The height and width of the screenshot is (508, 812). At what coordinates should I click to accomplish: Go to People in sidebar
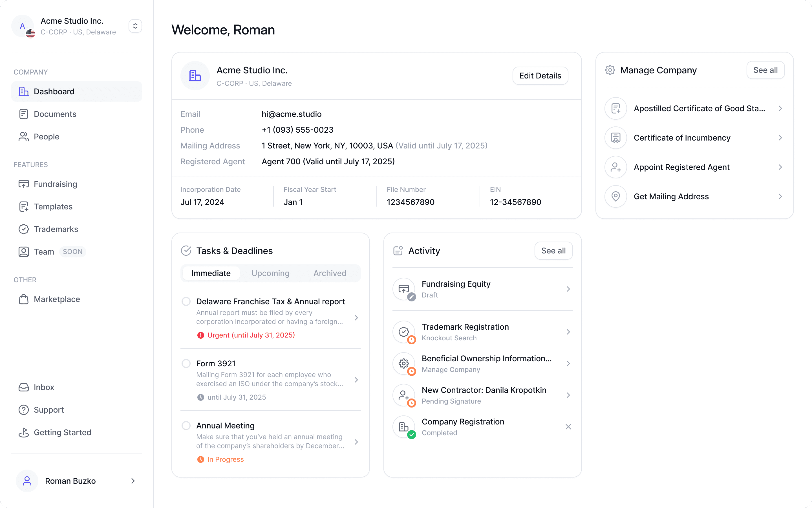(x=76, y=136)
